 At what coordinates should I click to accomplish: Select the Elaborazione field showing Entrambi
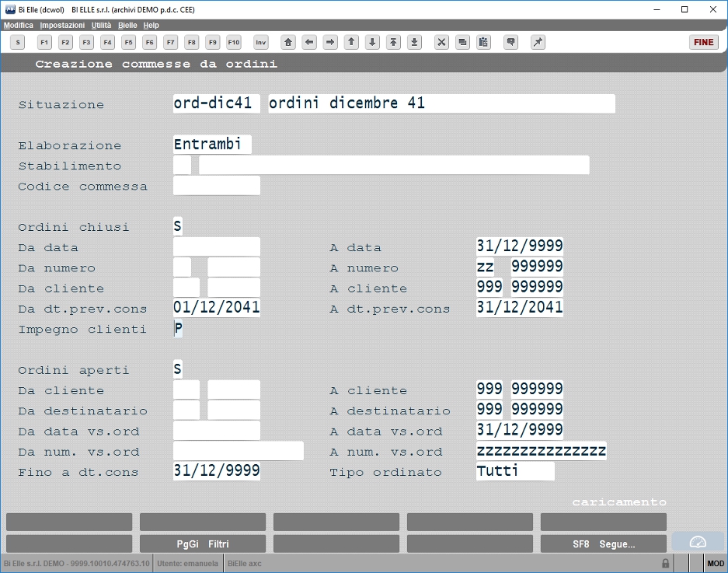point(212,145)
